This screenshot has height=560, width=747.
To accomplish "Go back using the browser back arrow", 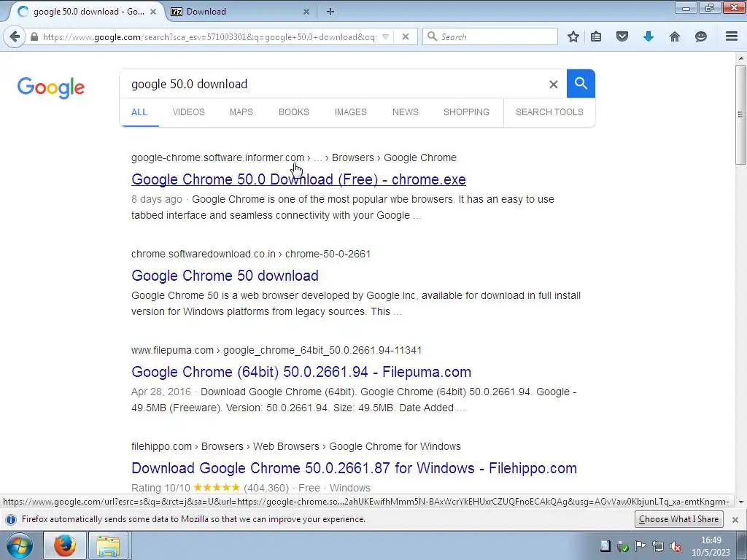I will [15, 36].
